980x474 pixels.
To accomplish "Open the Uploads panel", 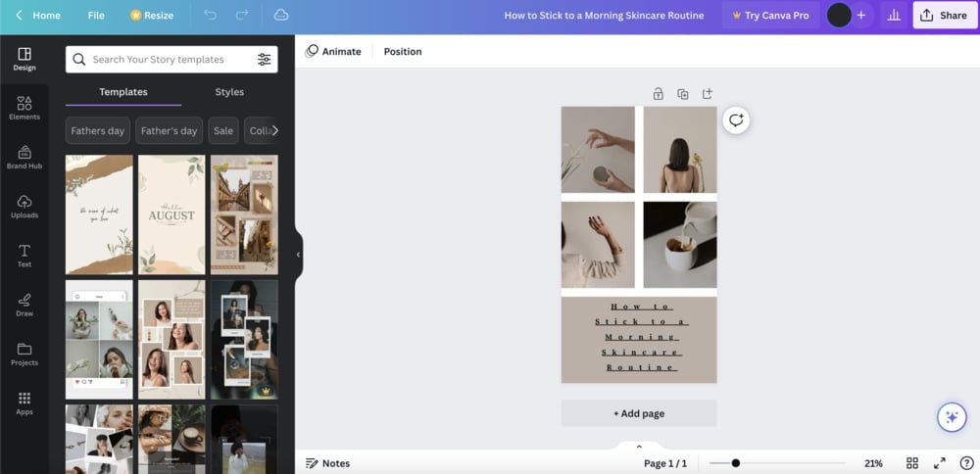I will [x=24, y=207].
